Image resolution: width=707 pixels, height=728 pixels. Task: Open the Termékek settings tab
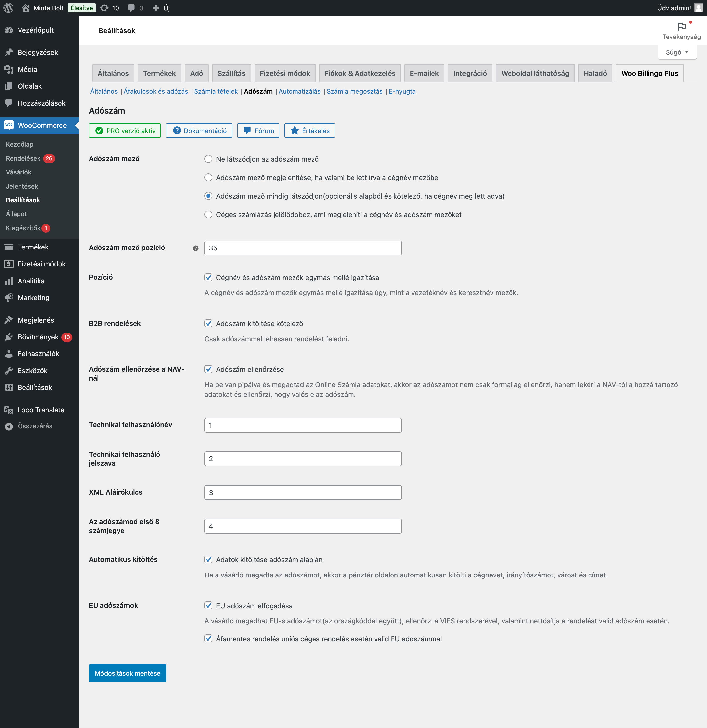pos(159,73)
